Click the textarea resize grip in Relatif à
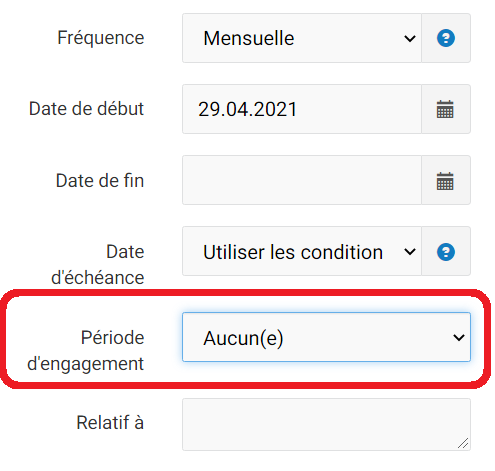The width and height of the screenshot is (495, 471). tap(463, 443)
